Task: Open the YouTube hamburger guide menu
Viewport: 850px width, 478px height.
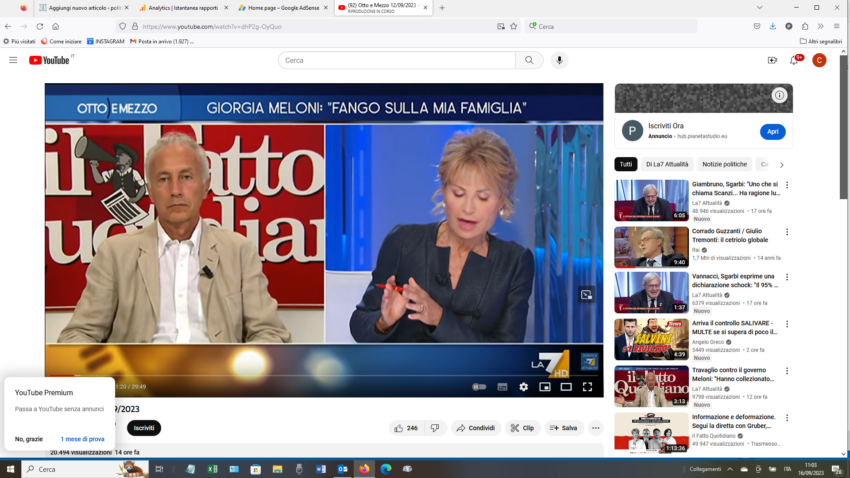Action: 13,60
